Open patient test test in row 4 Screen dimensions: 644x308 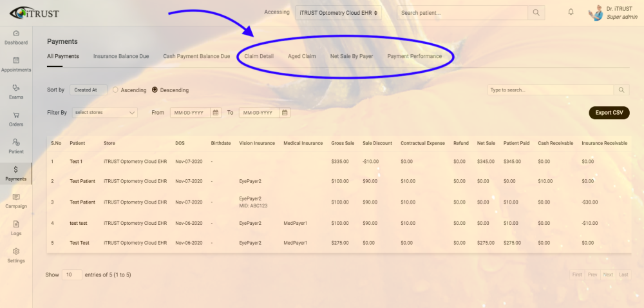click(79, 223)
